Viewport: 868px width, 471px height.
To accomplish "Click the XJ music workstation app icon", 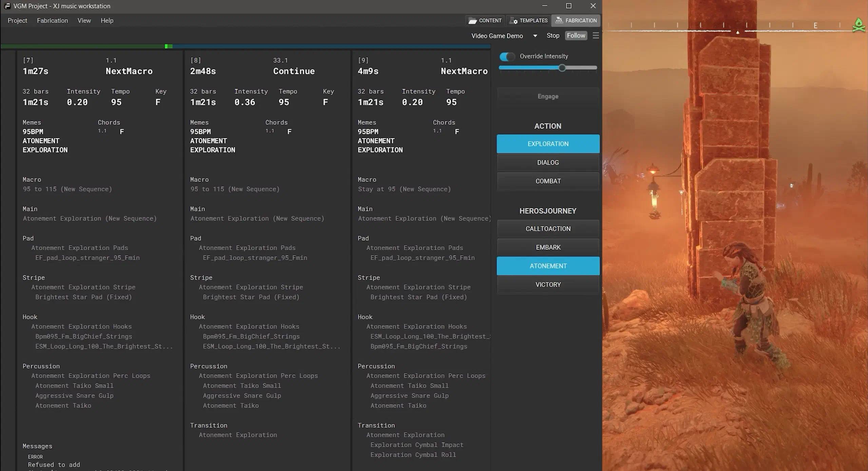I will [7, 6].
